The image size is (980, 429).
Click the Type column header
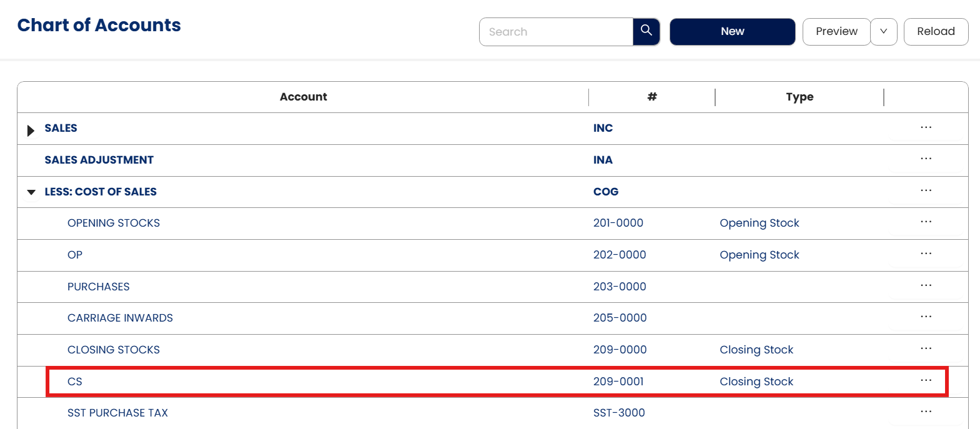[x=799, y=97]
